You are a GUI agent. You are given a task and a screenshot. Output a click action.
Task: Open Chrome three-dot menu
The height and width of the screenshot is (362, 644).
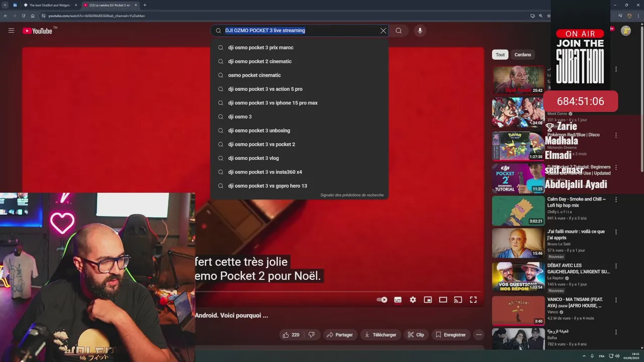(x=639, y=16)
